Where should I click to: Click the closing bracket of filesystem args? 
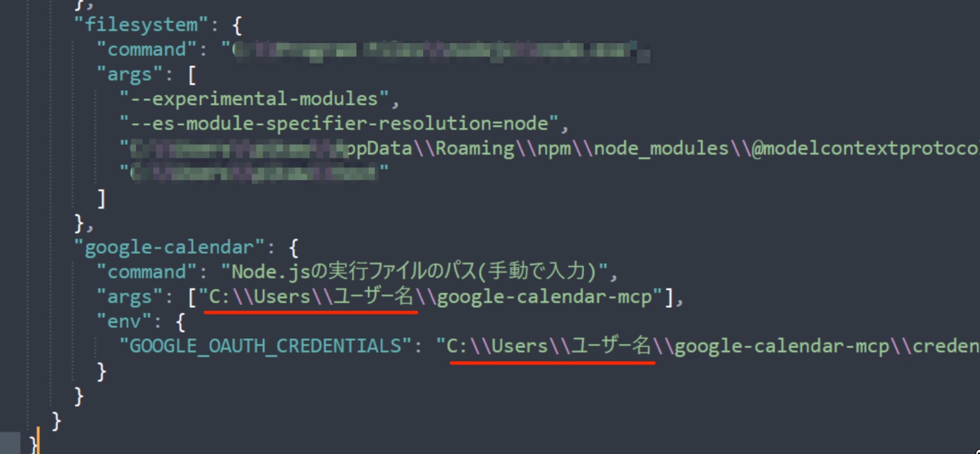tap(101, 198)
